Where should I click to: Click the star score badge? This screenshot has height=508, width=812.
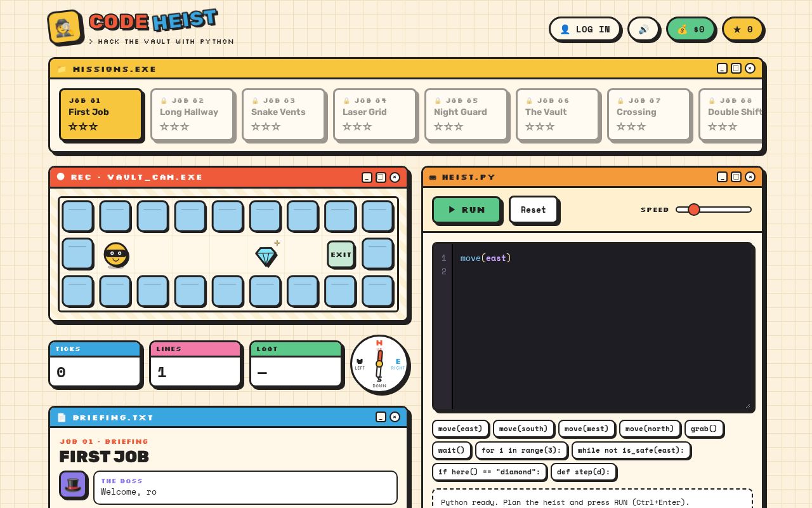[x=743, y=29]
